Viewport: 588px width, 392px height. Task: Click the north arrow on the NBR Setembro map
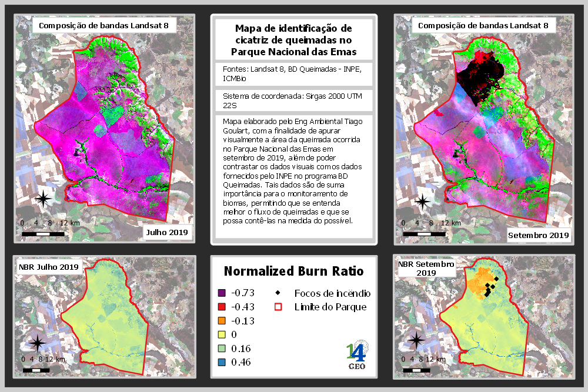coord(418,340)
